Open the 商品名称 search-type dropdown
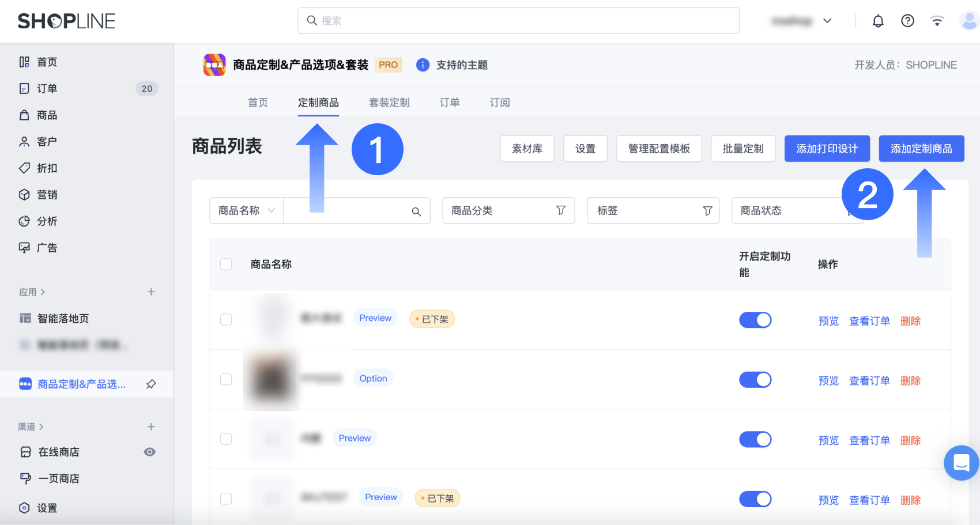This screenshot has height=525, width=980. tap(247, 210)
